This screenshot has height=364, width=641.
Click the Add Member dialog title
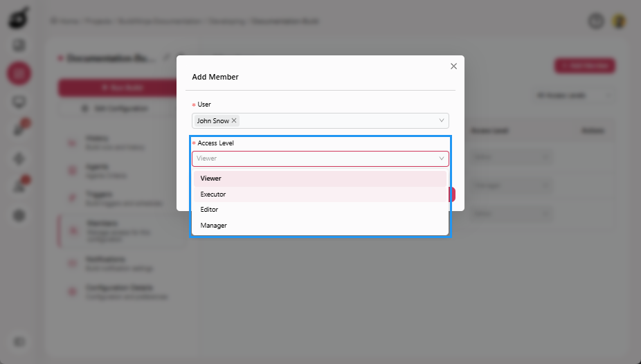point(215,77)
